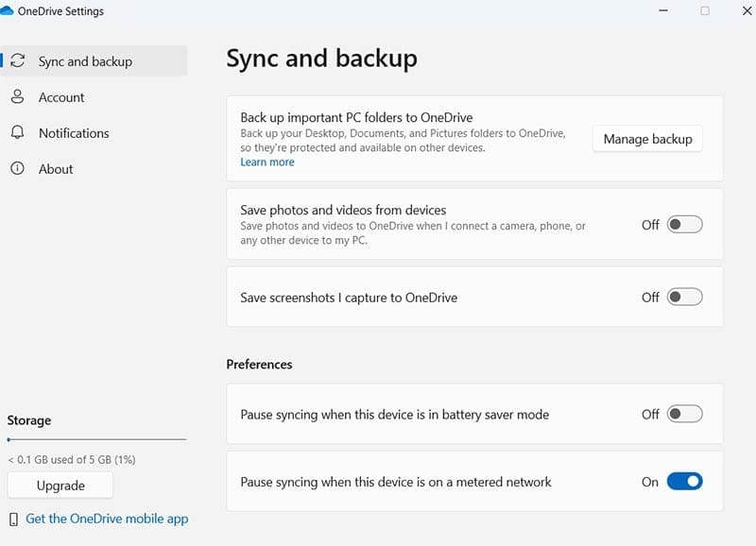Enable Save screenshots I capture to OneDrive
756x546 pixels.
point(684,297)
